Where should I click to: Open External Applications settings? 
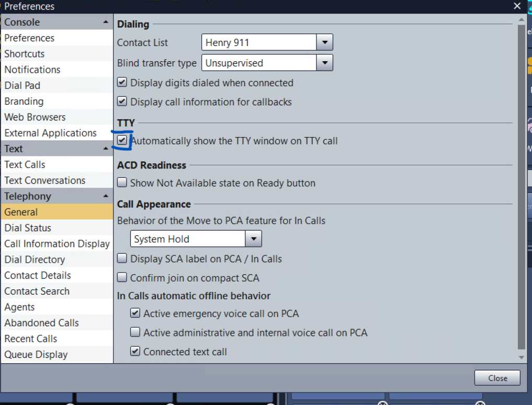coord(57,133)
